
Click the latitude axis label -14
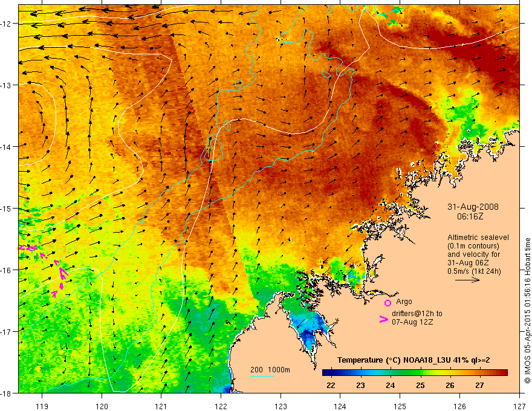pos(7,146)
